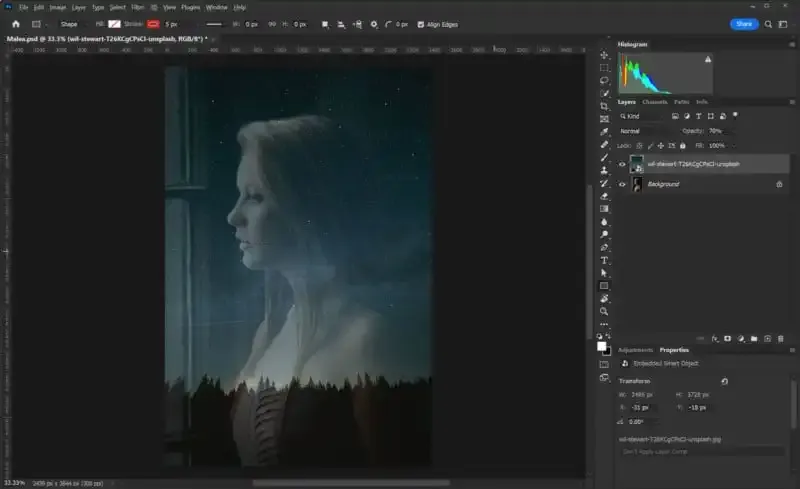Screen dimensions: 800x489
Task: Select the Object Selection tool
Action: click(x=604, y=93)
